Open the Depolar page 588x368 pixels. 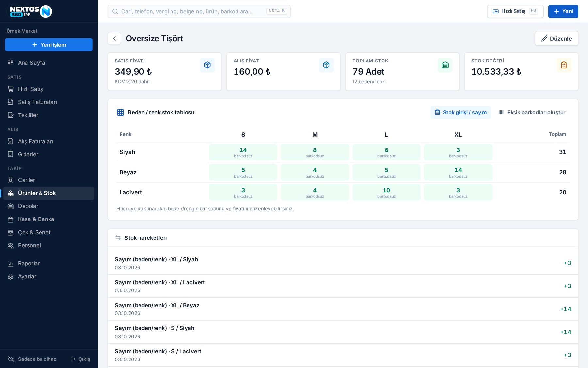pos(49,206)
